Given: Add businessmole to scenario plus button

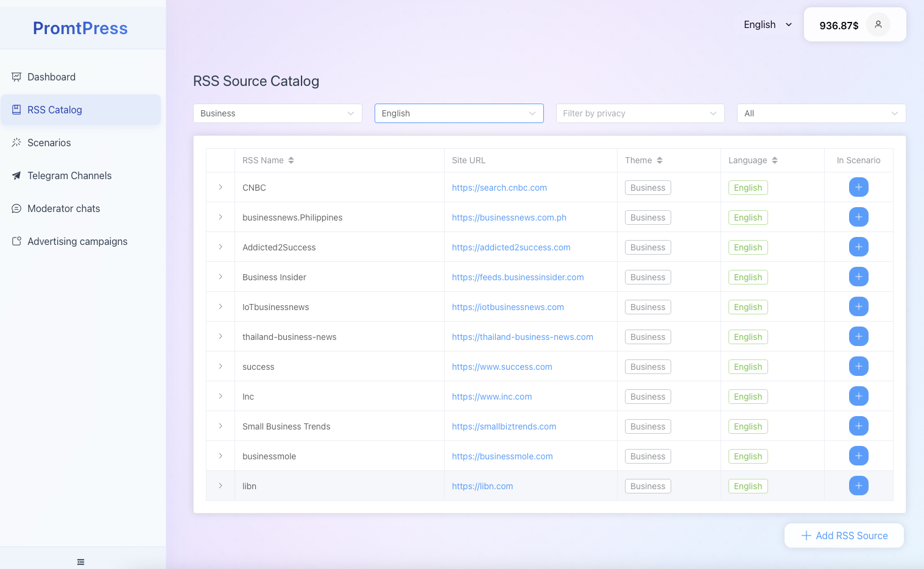Looking at the screenshot, I should 858,456.
